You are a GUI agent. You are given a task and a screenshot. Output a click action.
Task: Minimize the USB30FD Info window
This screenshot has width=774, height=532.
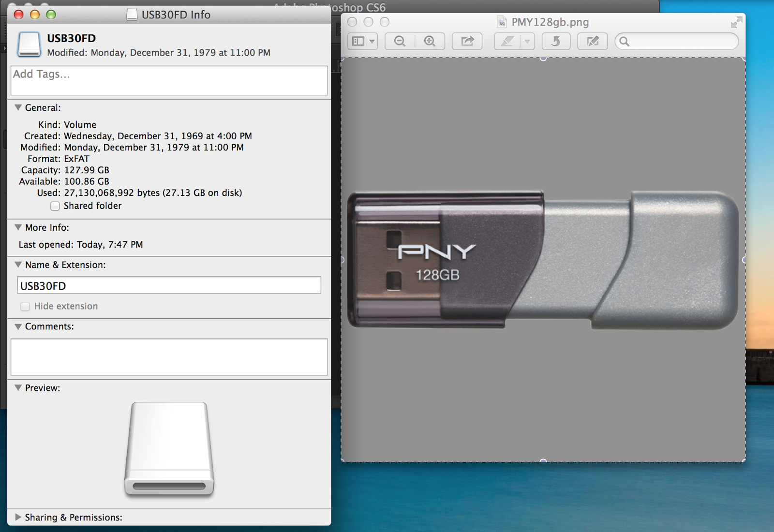click(x=35, y=15)
